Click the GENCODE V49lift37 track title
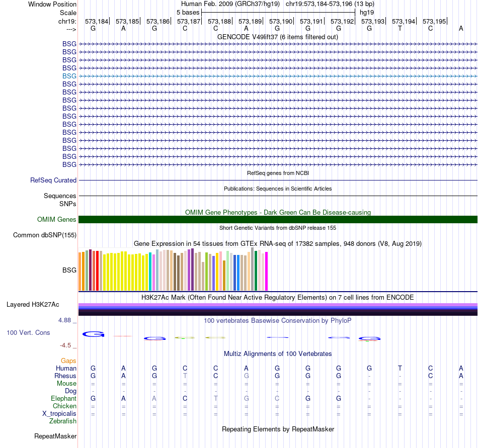The height and width of the screenshot is (448, 478). tap(277, 37)
